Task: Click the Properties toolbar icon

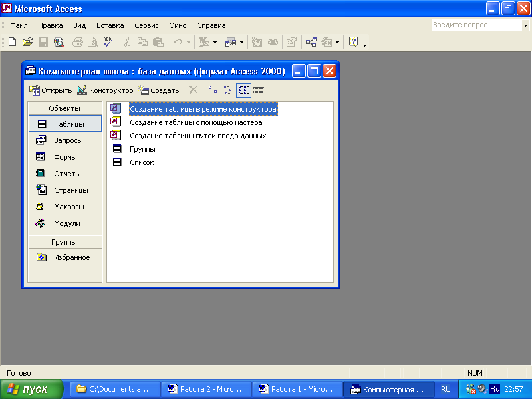Action: point(291,42)
